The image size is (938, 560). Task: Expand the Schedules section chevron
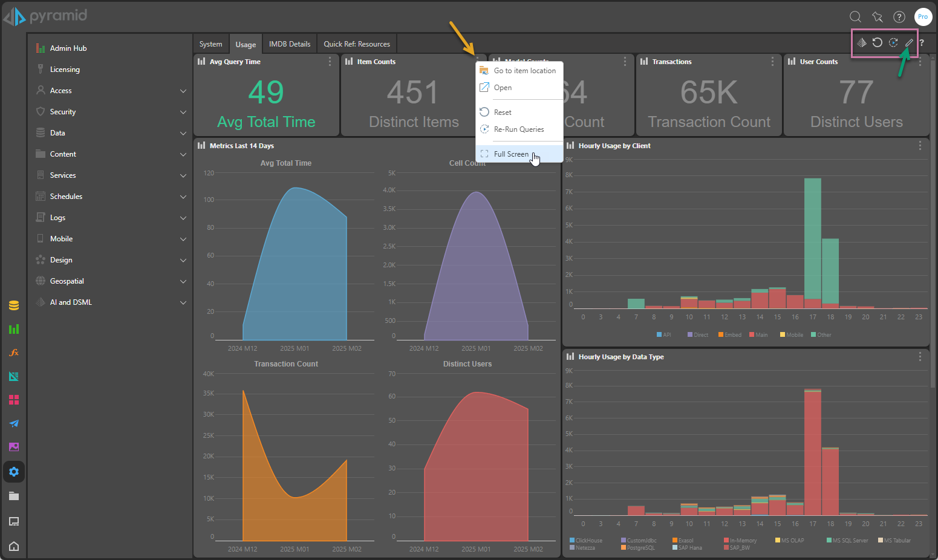point(183,197)
